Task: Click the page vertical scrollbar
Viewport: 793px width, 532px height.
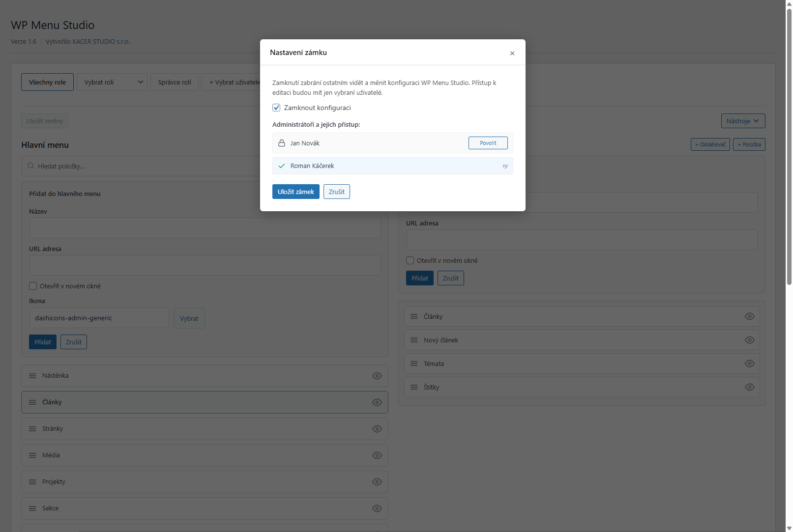Action: coord(789,146)
